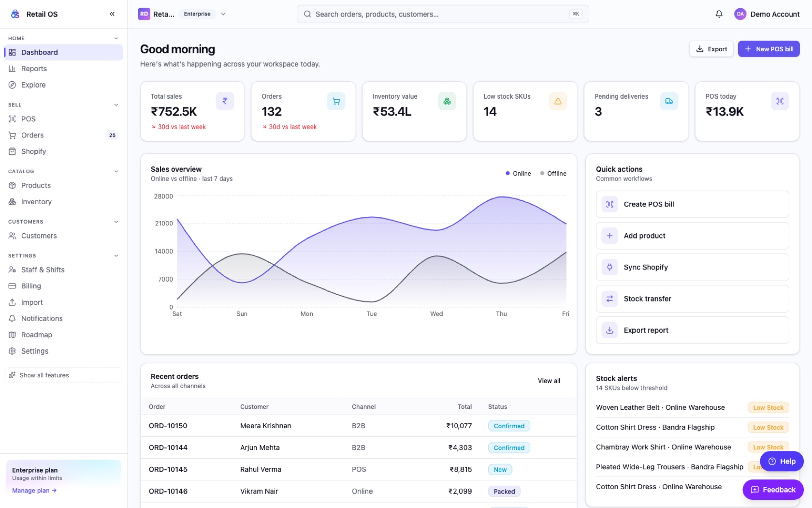Open the Manage plan link
Viewport: 812px width, 508px height.
pyautogui.click(x=34, y=490)
